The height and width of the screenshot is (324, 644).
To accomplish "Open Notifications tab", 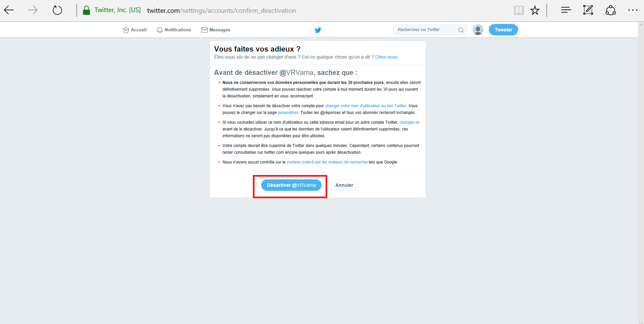I will (x=174, y=30).
